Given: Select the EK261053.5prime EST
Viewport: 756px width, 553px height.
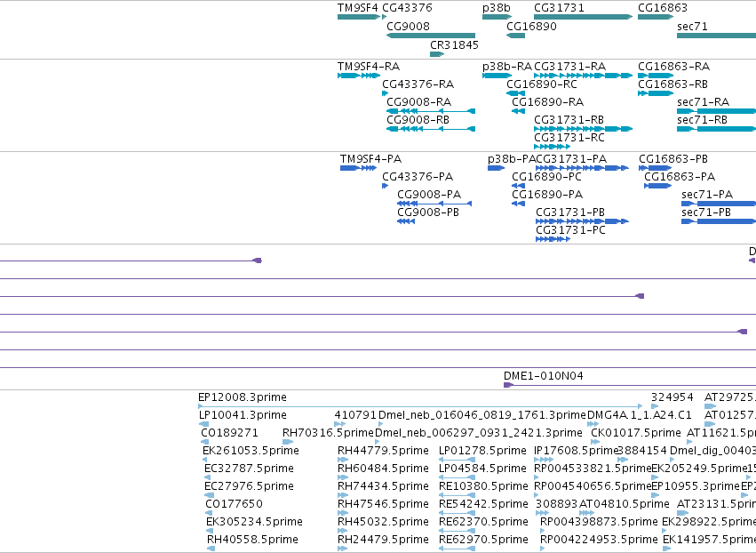Looking at the screenshot, I should [205, 460].
